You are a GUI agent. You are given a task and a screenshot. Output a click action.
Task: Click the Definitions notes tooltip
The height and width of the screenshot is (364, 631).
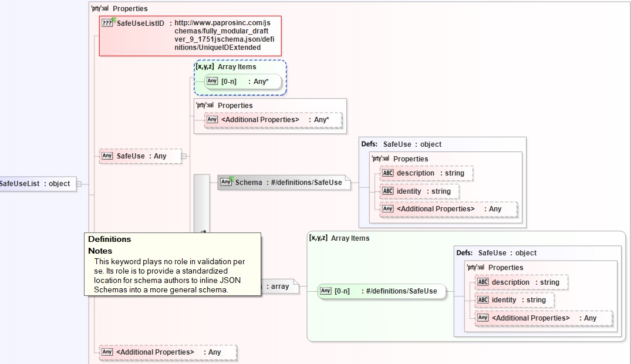(x=173, y=264)
